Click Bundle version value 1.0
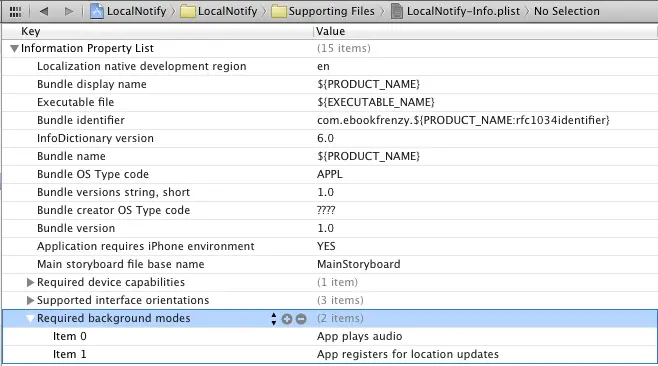The image size is (658, 366). pos(325,228)
